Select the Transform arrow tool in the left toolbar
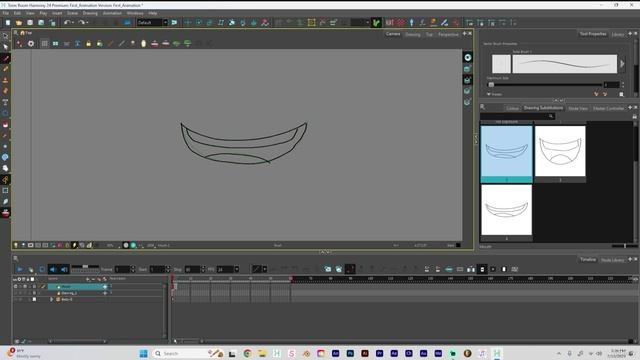This screenshot has width=640, height=360. coord(5,36)
